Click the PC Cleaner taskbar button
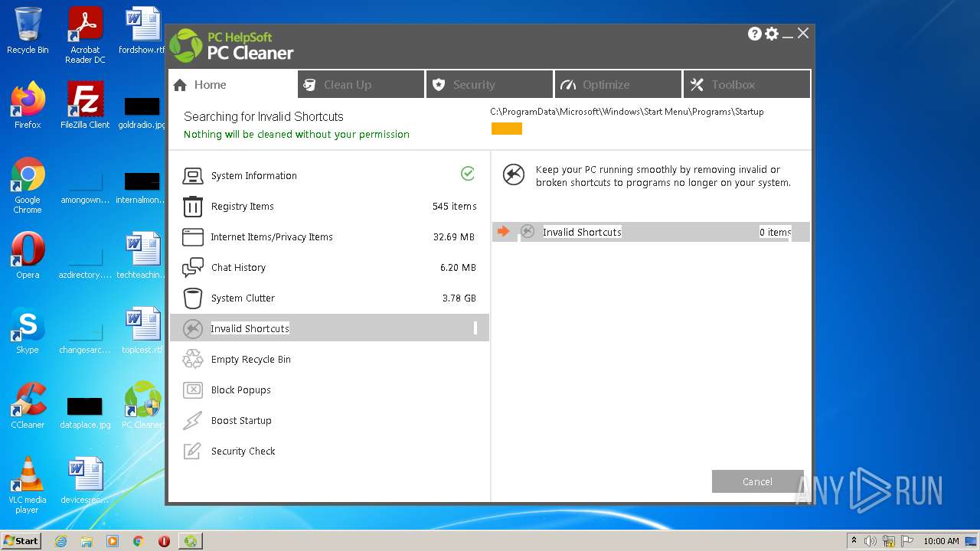 click(190, 541)
